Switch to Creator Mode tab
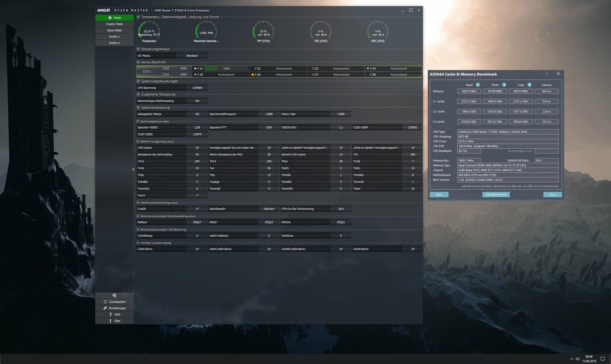The image size is (611, 364). [x=114, y=24]
